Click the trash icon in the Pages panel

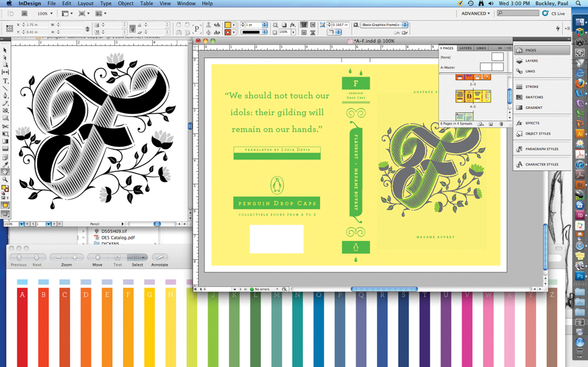coord(501,124)
